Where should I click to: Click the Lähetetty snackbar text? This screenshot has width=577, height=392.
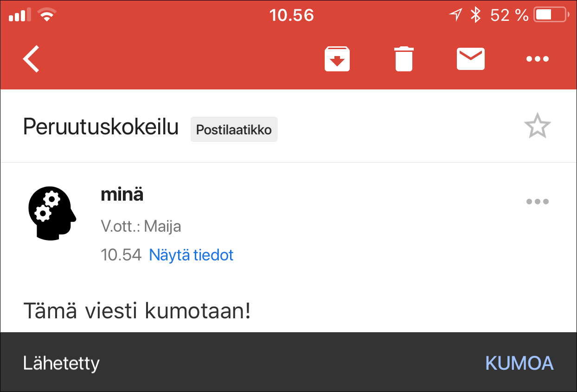click(61, 363)
